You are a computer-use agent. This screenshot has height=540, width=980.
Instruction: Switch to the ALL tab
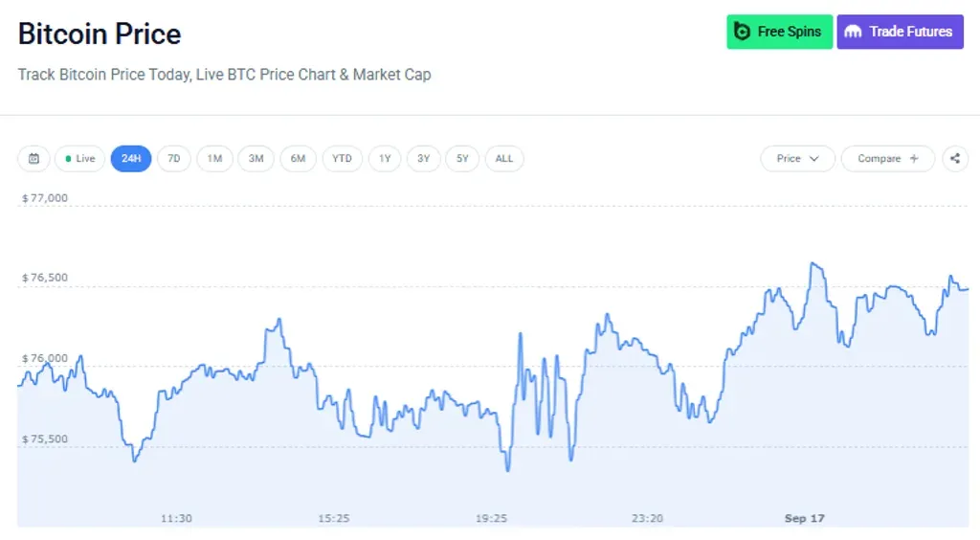coord(503,159)
